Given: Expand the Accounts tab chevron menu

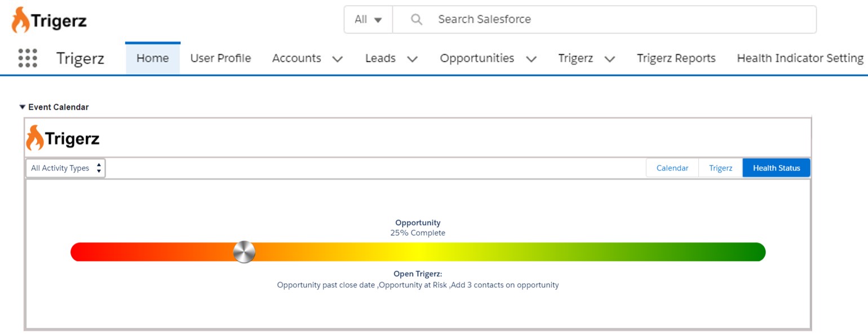Looking at the screenshot, I should 338,59.
